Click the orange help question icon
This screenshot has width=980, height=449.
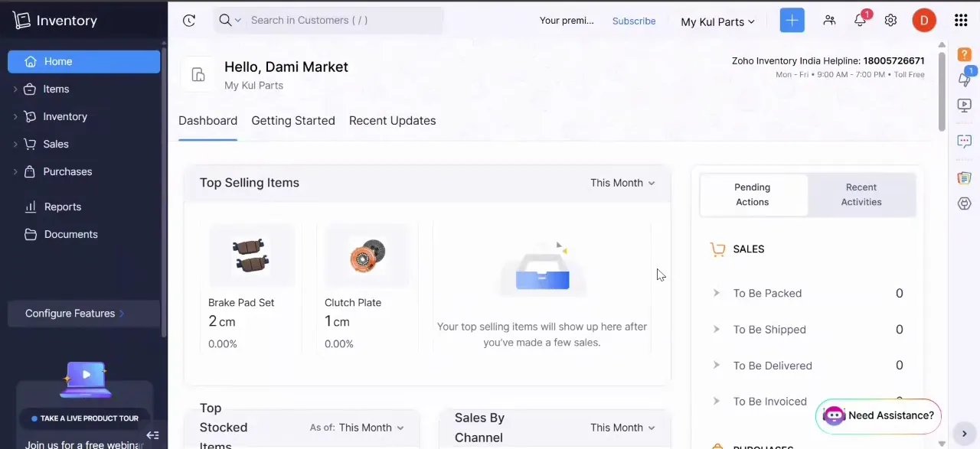(965, 55)
